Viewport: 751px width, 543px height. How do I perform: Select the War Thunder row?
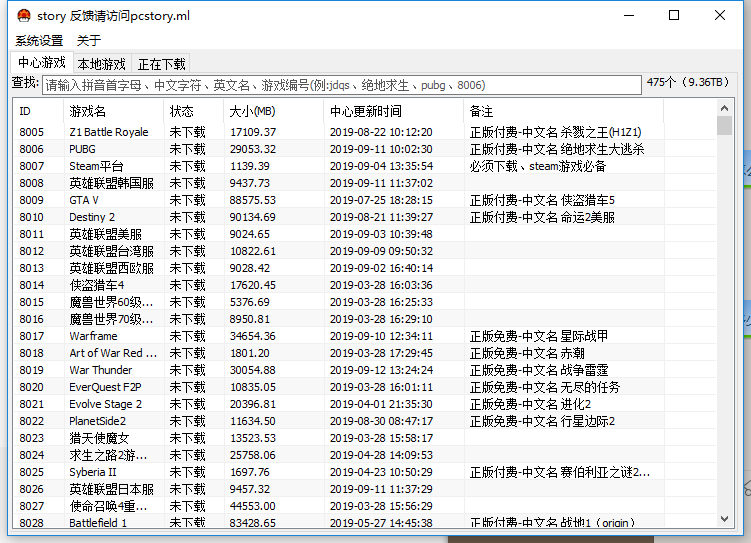click(365, 370)
